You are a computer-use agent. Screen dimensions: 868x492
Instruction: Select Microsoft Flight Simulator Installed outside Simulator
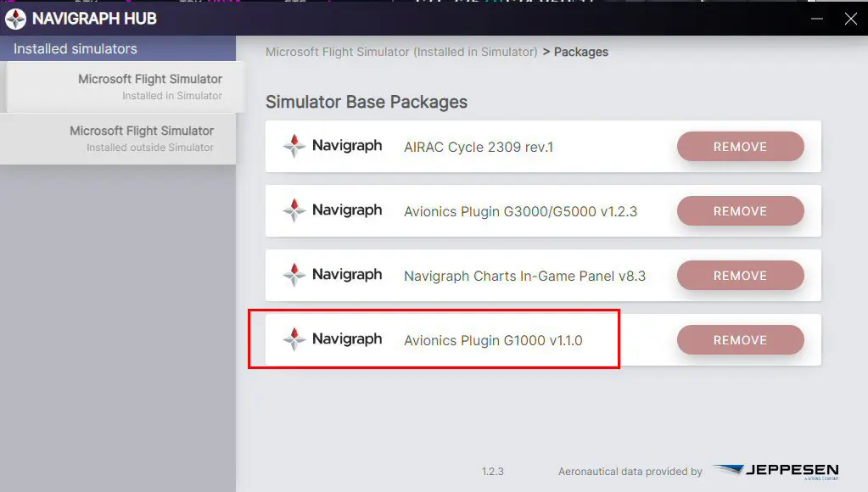tap(118, 139)
